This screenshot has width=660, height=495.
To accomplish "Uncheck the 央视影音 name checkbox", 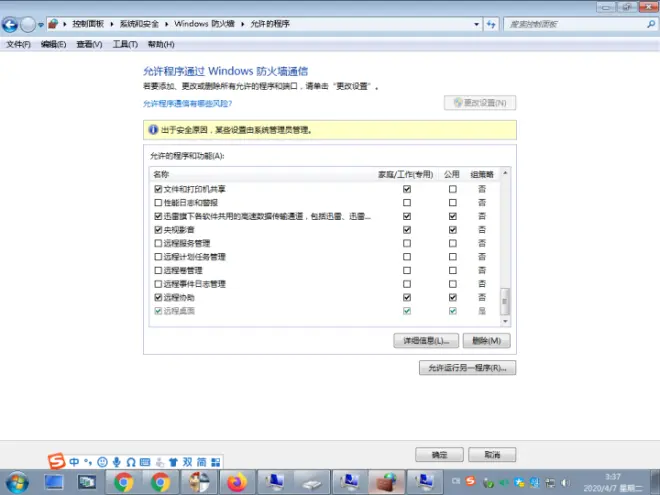I will click(x=158, y=230).
